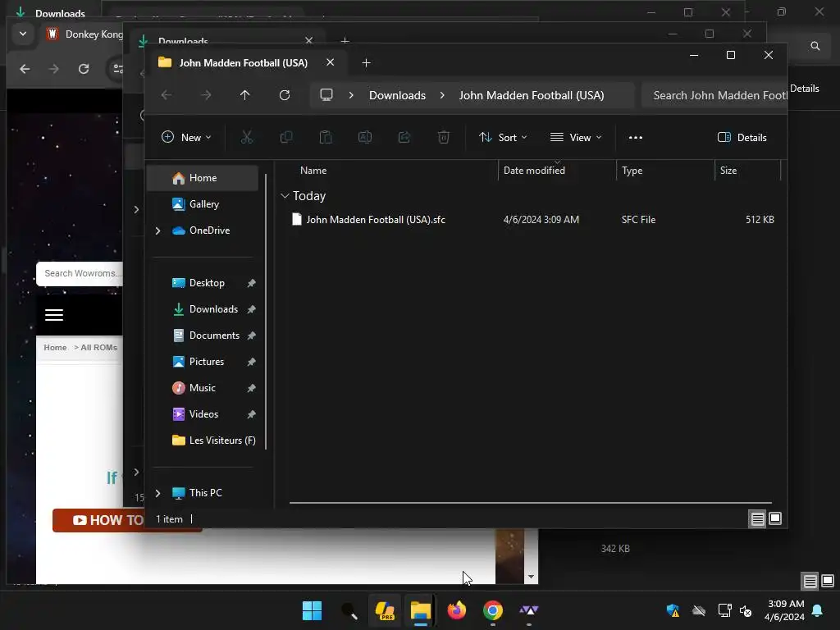Refresh the John Madden Football folder
The image size is (840, 630).
click(x=285, y=95)
